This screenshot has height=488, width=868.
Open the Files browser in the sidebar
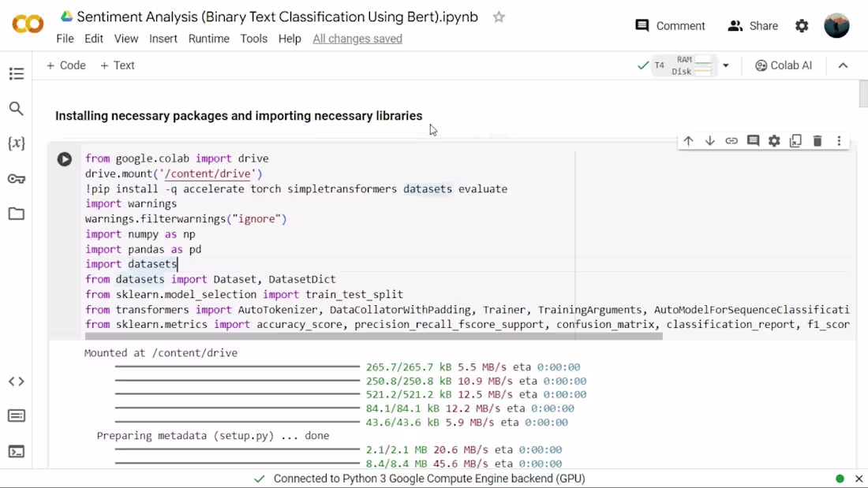(17, 214)
